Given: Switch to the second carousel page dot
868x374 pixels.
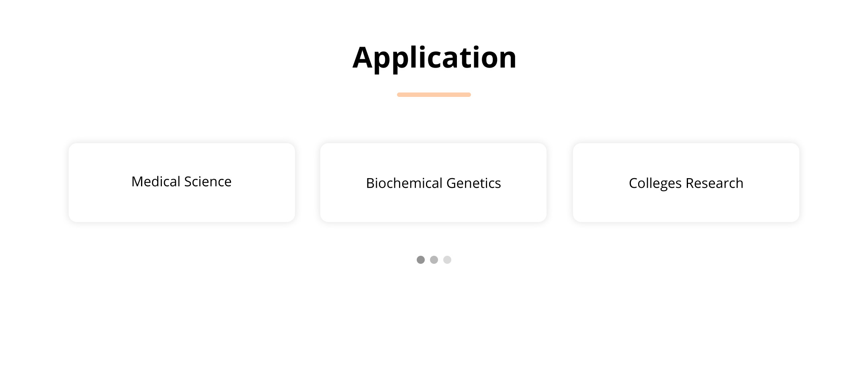Looking at the screenshot, I should coord(434,260).
